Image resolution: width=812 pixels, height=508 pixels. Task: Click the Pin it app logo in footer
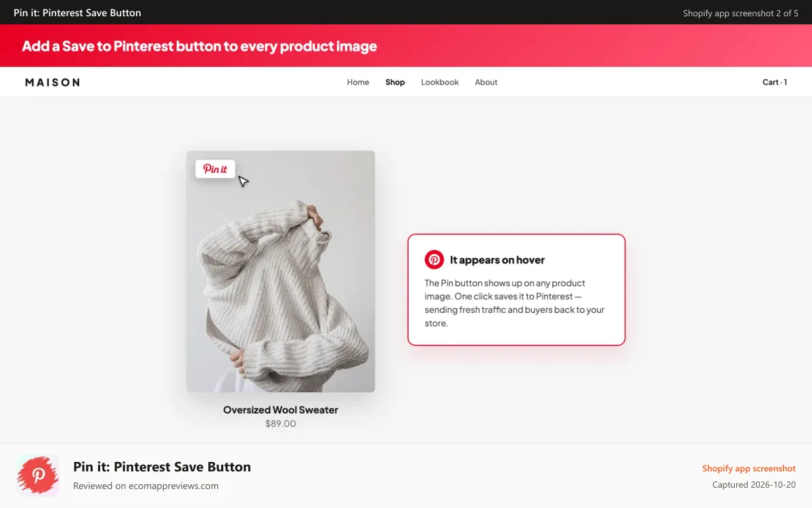click(38, 475)
